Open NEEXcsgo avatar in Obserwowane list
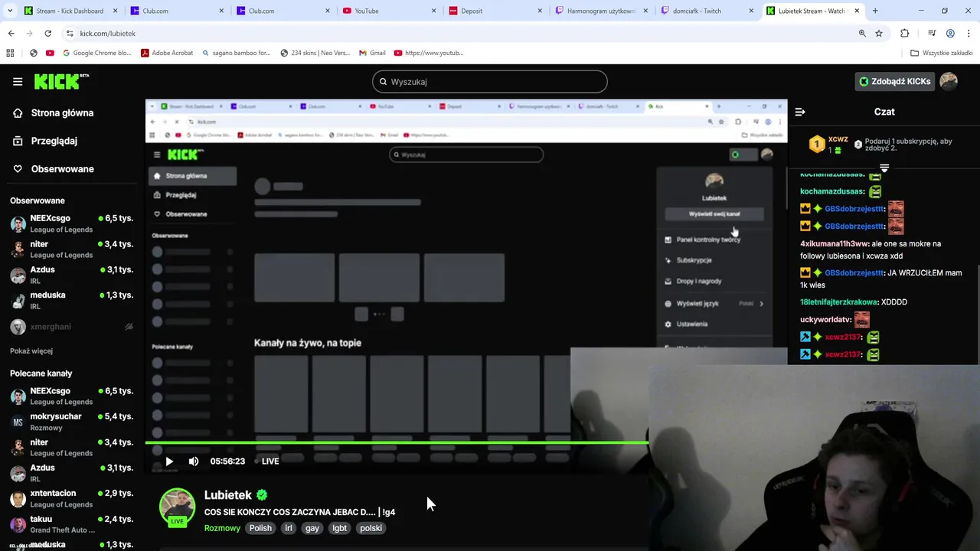The height and width of the screenshot is (551, 980). (18, 223)
